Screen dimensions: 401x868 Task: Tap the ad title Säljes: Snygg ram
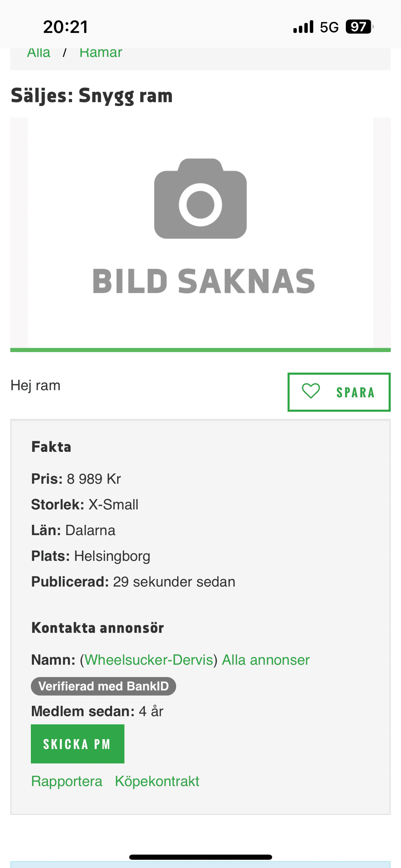point(92,95)
